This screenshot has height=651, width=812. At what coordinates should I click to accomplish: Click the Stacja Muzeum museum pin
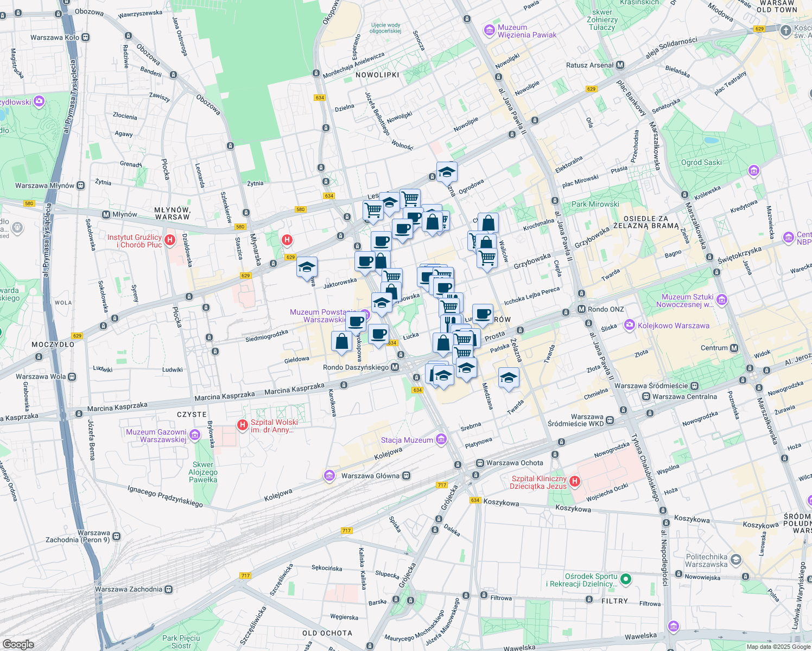pyautogui.click(x=441, y=439)
